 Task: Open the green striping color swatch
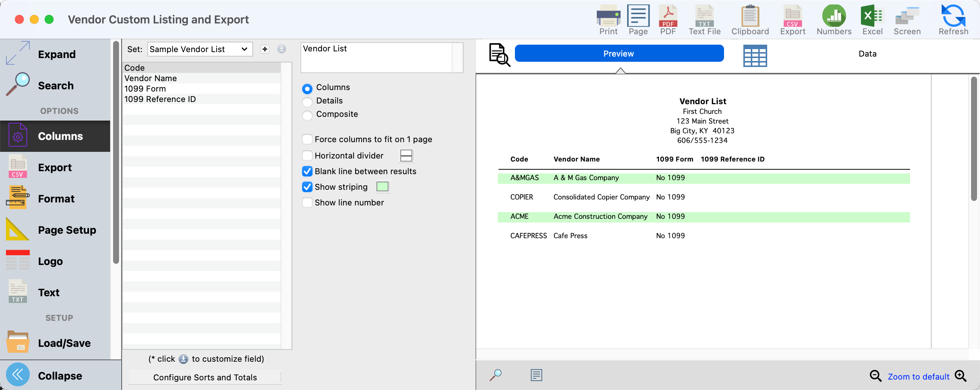(x=382, y=187)
